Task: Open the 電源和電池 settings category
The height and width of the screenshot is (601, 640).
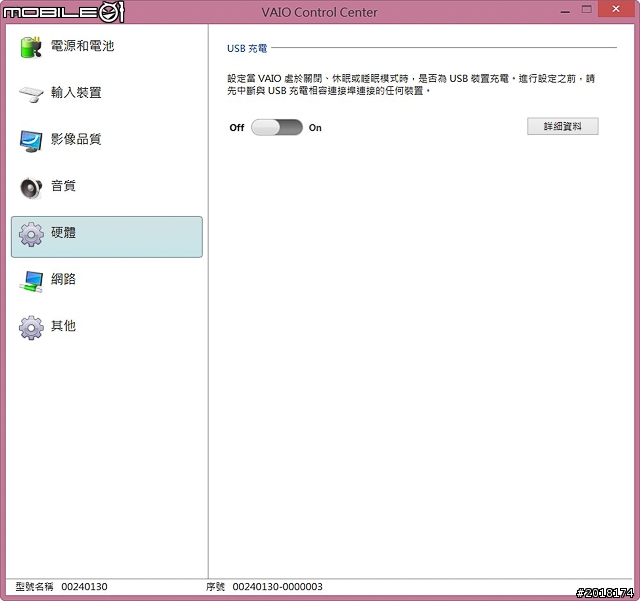Action: pos(82,46)
